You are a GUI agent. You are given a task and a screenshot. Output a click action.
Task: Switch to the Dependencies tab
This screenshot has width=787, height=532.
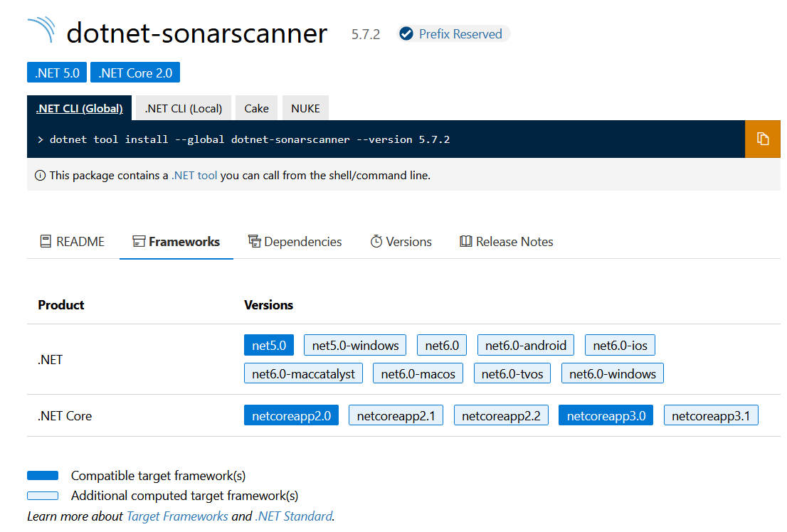coord(295,241)
